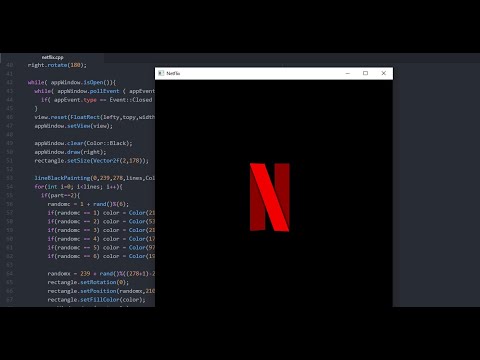Screen dimensions: 480x360
Task: Click the line 'rectangle.setRotation(0);'
Action: click(88, 282)
